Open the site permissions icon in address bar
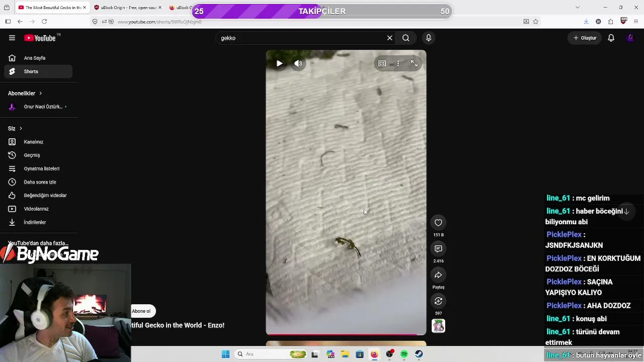Screen dimensions: 644x362 [x=104, y=22]
